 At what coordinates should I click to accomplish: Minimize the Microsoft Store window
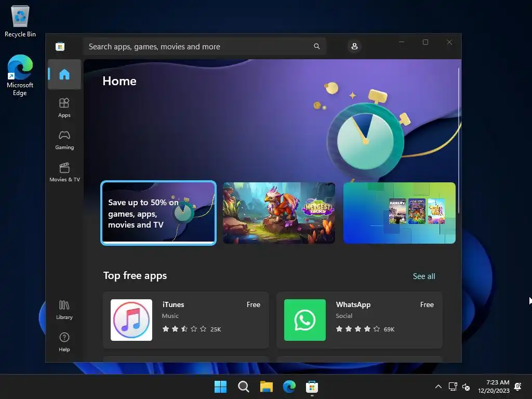click(x=402, y=42)
